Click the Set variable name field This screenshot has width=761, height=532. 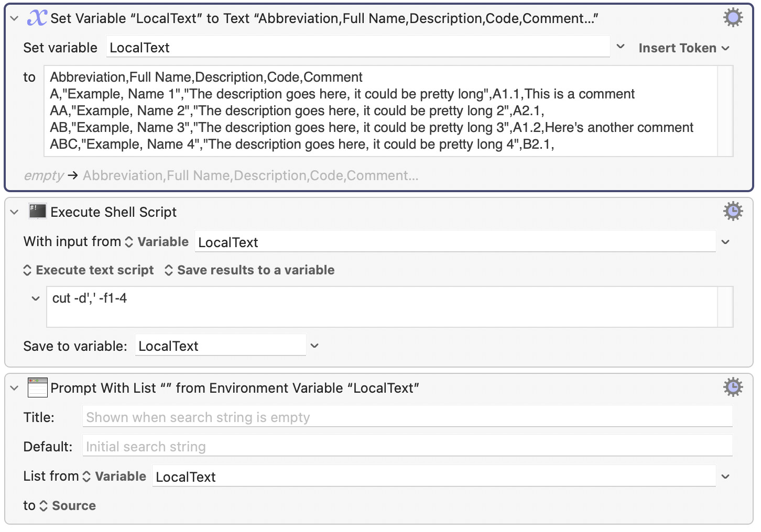[358, 47]
